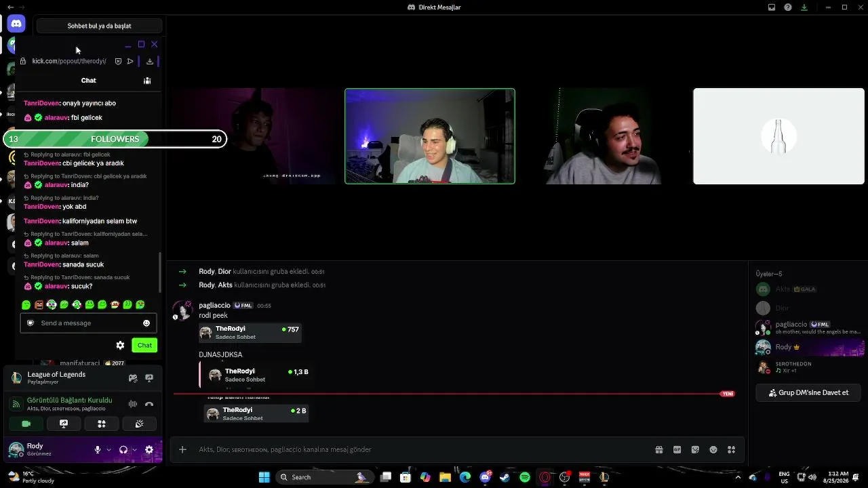This screenshot has height=488, width=868.
Task: Open the screen share button in voice panel
Action: (x=64, y=424)
